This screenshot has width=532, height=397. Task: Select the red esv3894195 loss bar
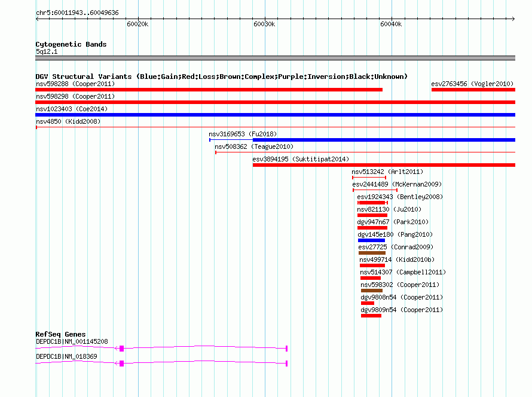point(384,165)
